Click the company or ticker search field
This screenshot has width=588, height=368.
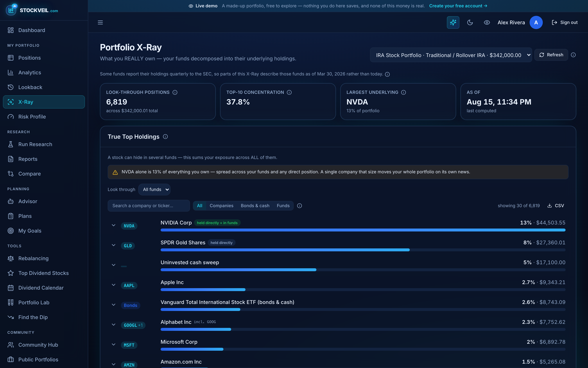[149, 206]
